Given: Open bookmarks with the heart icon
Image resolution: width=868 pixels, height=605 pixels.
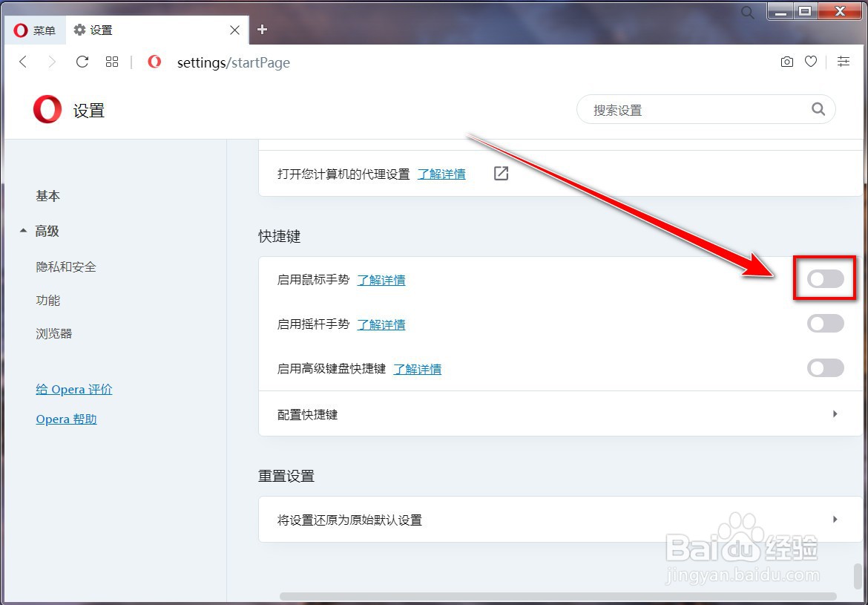Looking at the screenshot, I should point(811,62).
